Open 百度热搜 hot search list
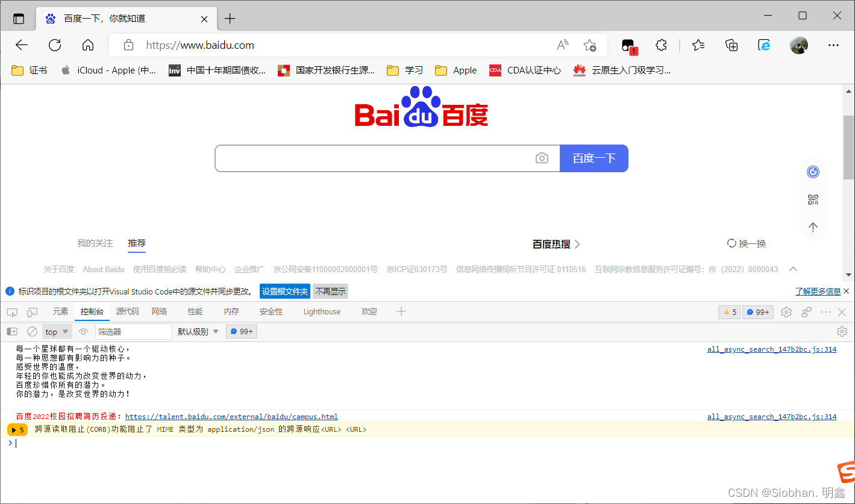Screen dimensions: 855x504 (x=556, y=244)
